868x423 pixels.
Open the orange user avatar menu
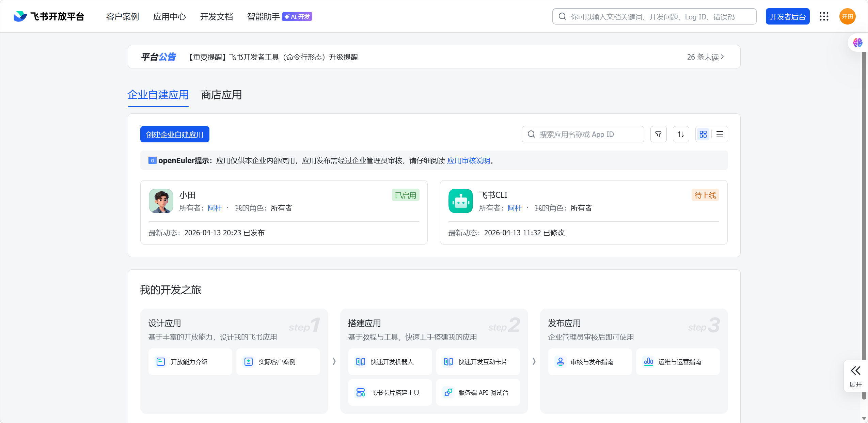coord(847,16)
